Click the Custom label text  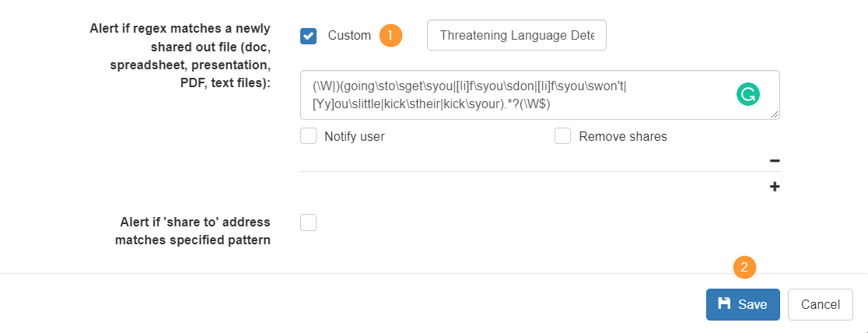[349, 36]
